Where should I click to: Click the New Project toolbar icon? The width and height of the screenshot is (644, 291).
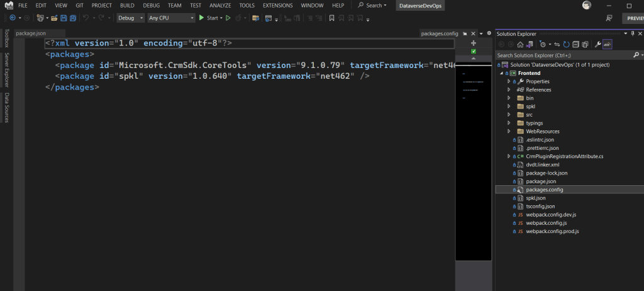point(40,18)
